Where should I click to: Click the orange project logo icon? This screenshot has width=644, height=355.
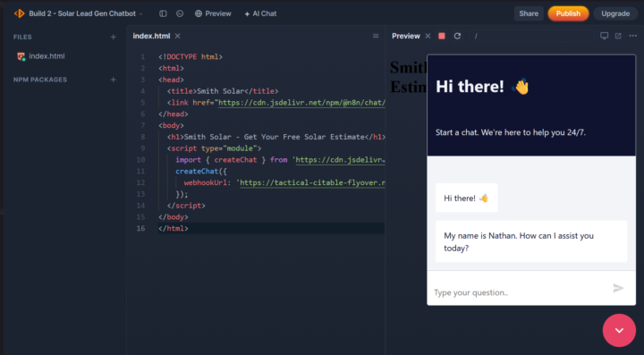(x=20, y=13)
